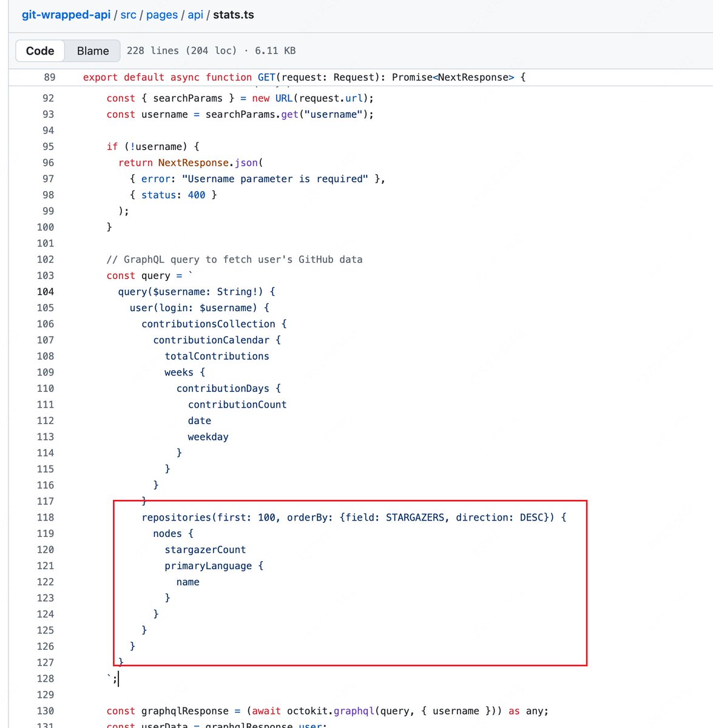The width and height of the screenshot is (713, 728).
Task: Select line number 92
Action: click(x=48, y=98)
